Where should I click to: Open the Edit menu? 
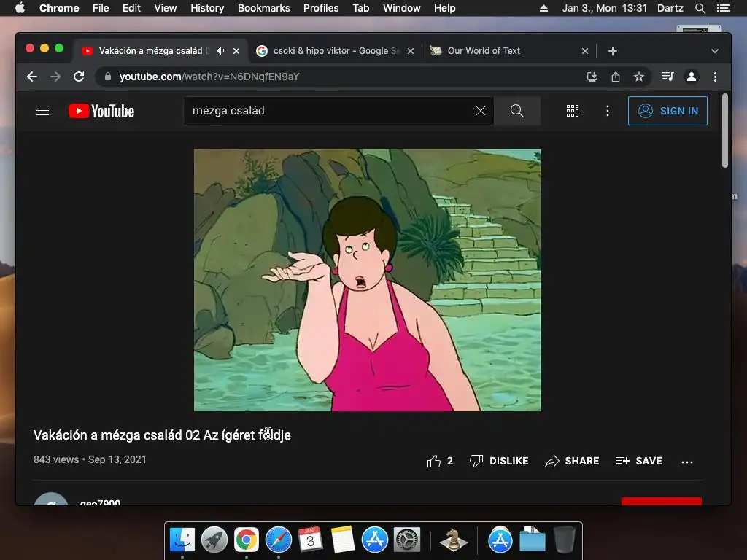click(131, 8)
